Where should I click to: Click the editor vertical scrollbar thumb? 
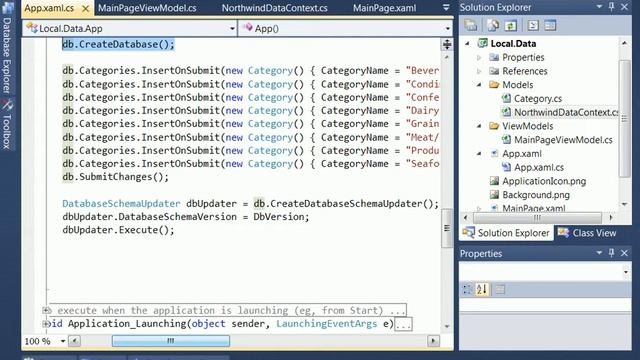click(x=447, y=228)
